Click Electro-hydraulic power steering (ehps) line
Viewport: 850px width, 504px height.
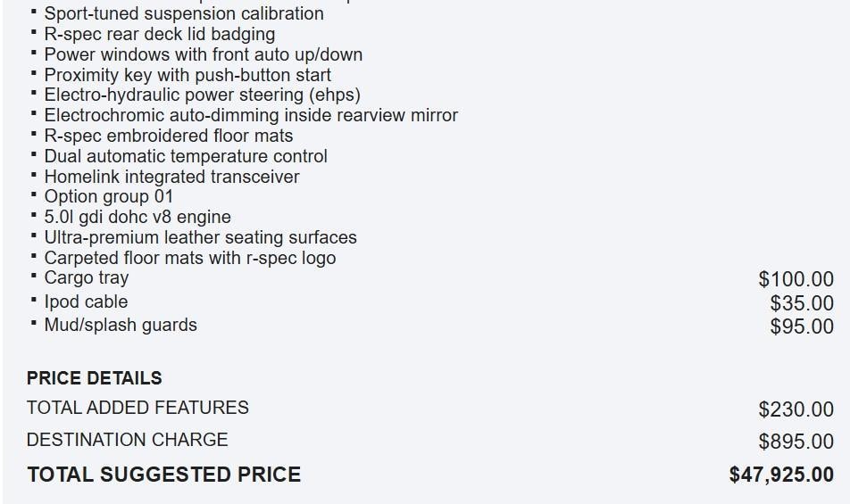202,95
